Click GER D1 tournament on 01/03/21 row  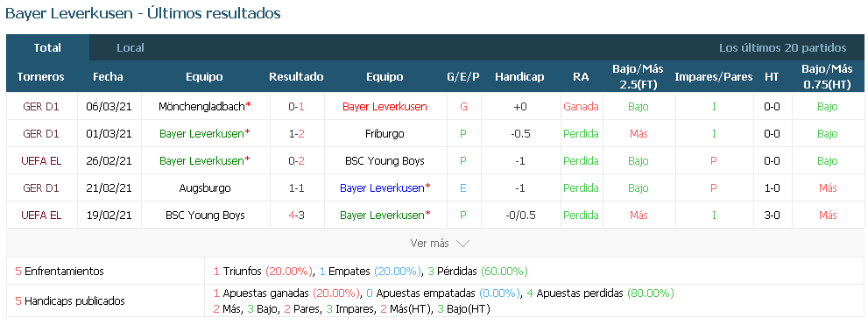(x=41, y=133)
